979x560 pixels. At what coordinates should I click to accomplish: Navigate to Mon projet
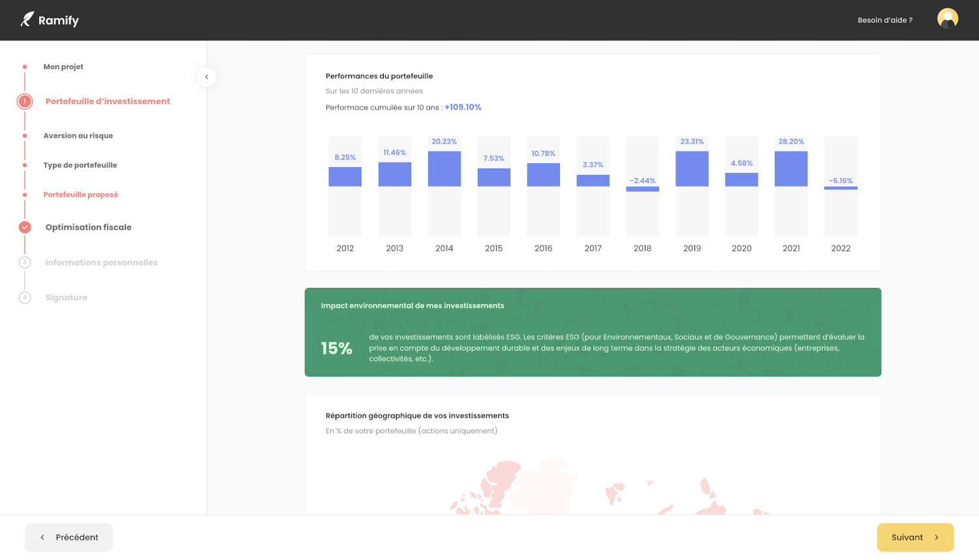pyautogui.click(x=62, y=67)
